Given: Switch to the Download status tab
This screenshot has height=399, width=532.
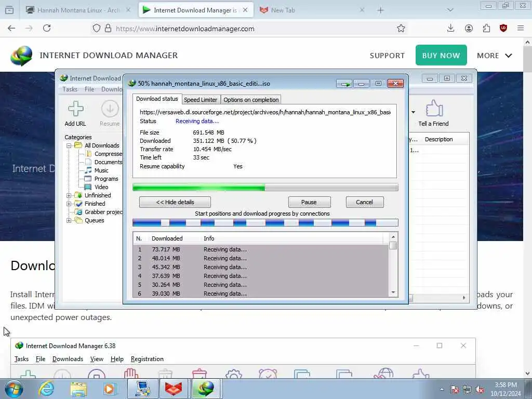Looking at the screenshot, I should pos(157,99).
